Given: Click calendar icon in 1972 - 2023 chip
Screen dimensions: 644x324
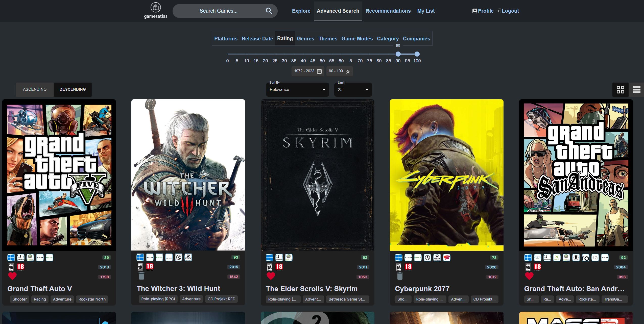Looking at the screenshot, I should 319,71.
